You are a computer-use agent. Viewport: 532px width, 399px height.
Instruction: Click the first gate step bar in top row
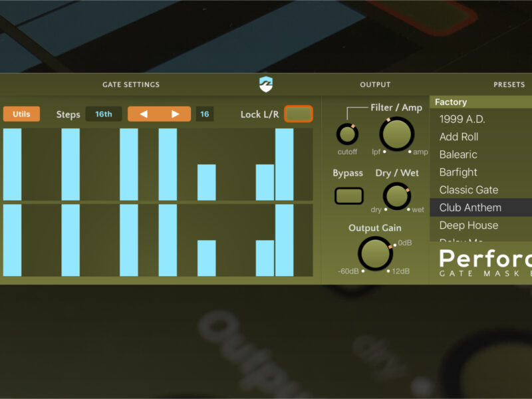(12, 164)
